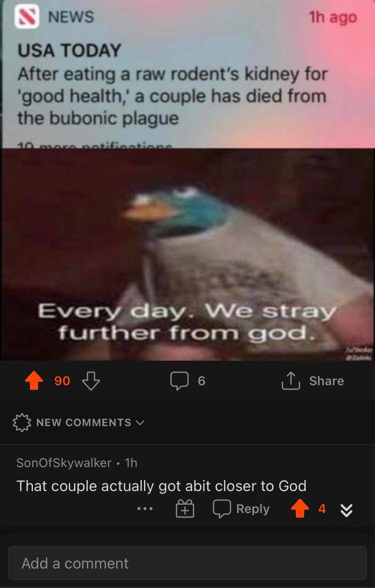
Task: Open the comment's three-dot options menu
Action: (145, 509)
